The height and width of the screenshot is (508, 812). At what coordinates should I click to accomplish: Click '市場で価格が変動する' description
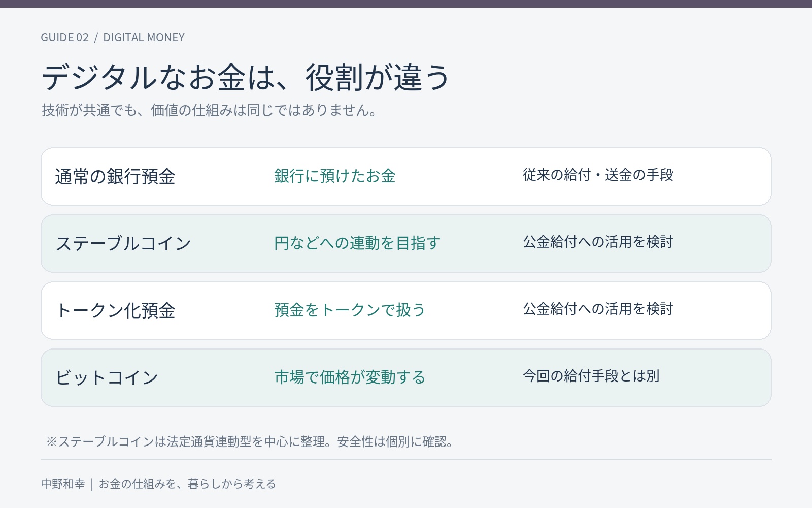pos(350,377)
